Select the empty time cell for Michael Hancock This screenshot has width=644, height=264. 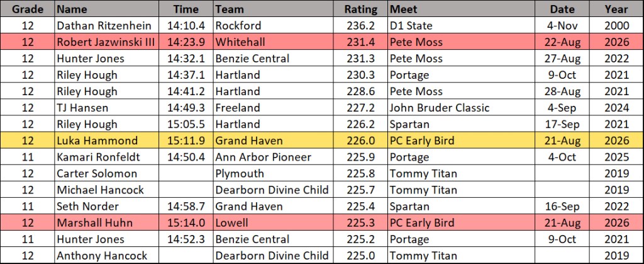(x=186, y=190)
